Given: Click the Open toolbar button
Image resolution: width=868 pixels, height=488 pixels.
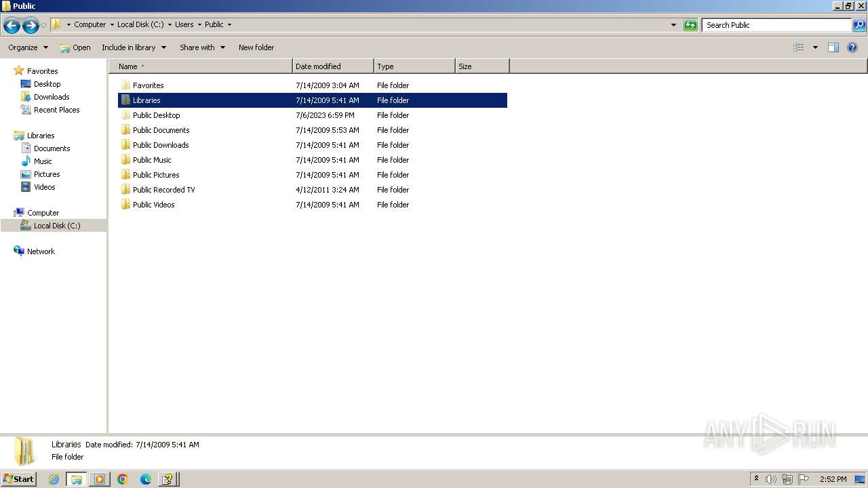Looking at the screenshot, I should tap(75, 47).
